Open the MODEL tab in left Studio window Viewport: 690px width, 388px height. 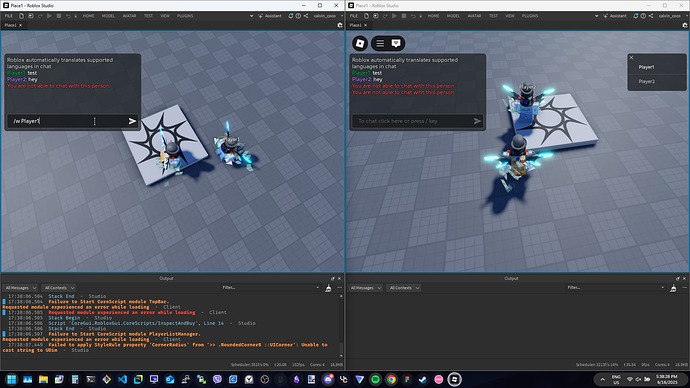(x=108, y=16)
